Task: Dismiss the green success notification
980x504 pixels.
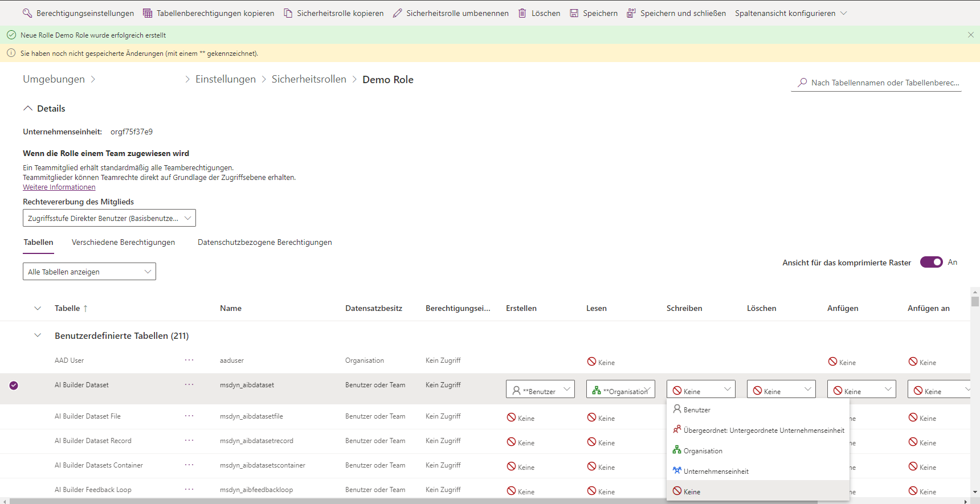Action: pyautogui.click(x=971, y=35)
